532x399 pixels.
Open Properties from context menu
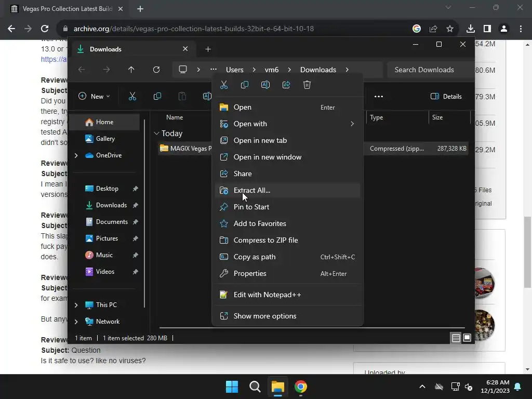[287, 273]
